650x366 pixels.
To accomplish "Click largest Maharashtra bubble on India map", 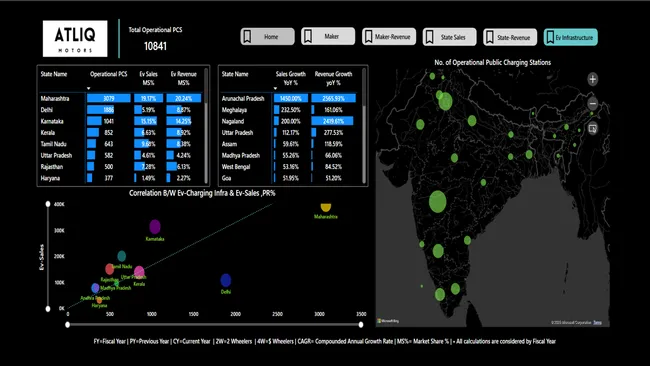I will (438, 202).
